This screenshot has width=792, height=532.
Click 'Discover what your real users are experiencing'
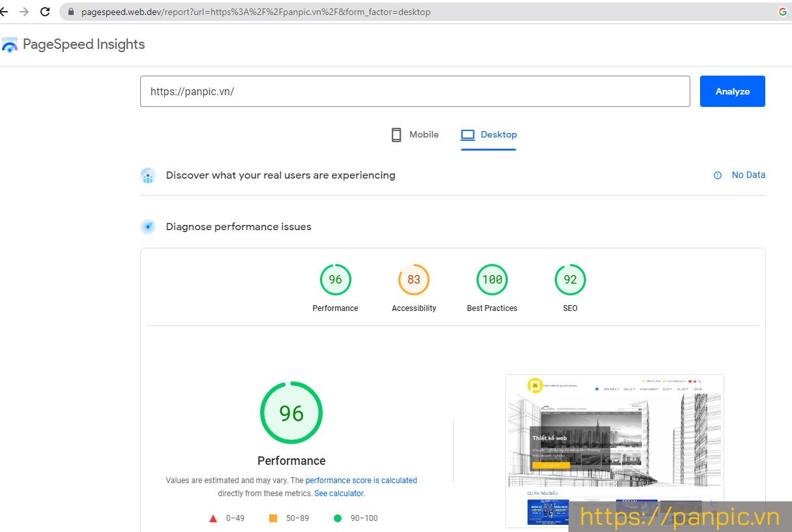(280, 175)
